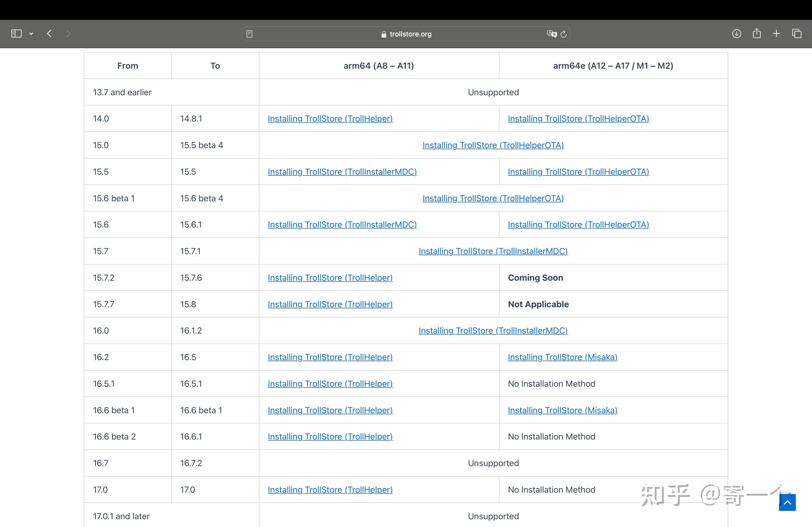Image resolution: width=812 pixels, height=527 pixels.
Task: Open Misaka link in 16.6 beta 1 row
Action: click(x=563, y=411)
